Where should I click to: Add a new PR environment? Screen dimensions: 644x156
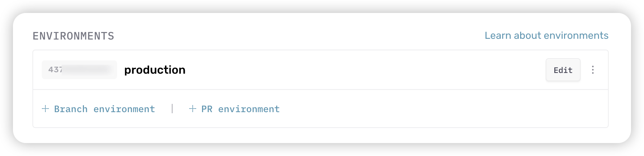(240, 109)
